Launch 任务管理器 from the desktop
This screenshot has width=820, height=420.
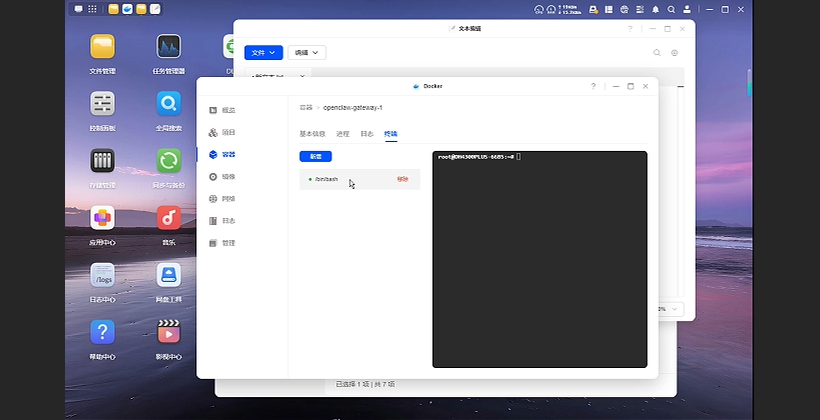coord(168,47)
